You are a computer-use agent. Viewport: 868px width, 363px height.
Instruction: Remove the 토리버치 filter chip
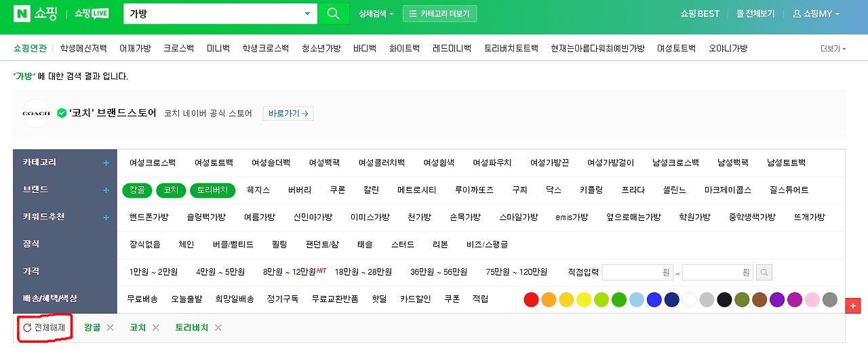[218, 328]
